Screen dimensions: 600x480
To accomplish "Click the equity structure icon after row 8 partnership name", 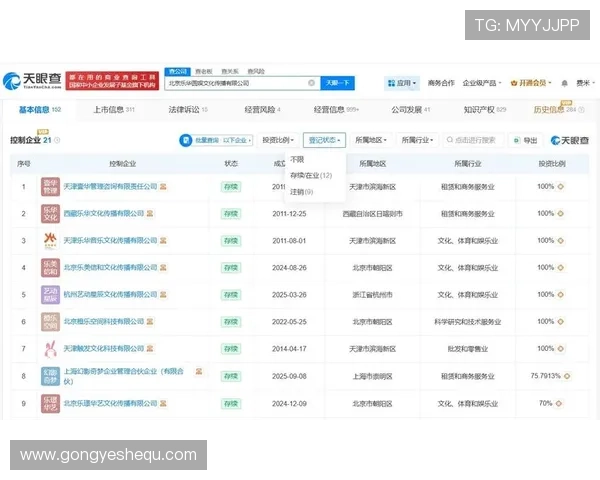I will coord(199,371).
